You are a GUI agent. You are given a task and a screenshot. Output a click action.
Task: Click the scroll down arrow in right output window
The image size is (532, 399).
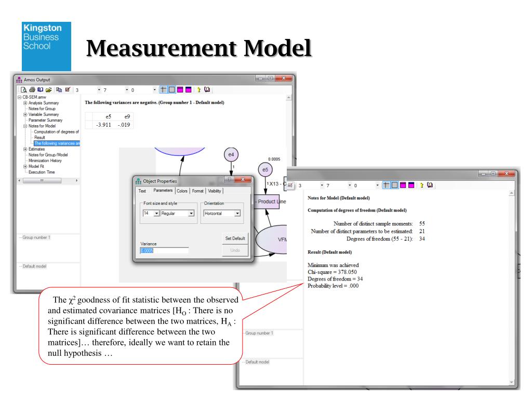[512, 382]
